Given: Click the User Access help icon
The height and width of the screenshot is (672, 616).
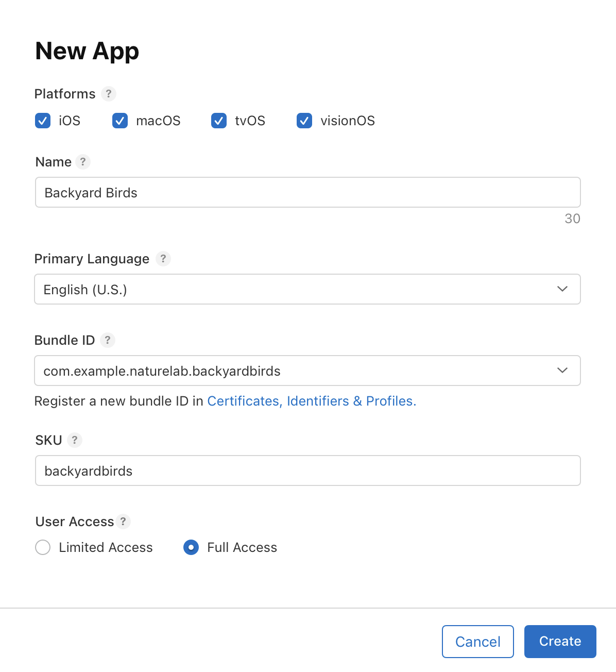Looking at the screenshot, I should point(123,522).
